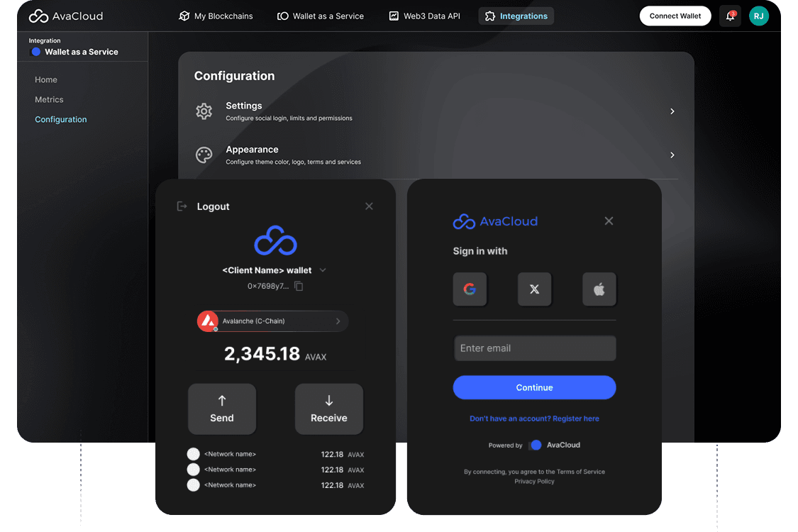798x532 pixels.
Task: Click the Continue button
Action: 534,387
